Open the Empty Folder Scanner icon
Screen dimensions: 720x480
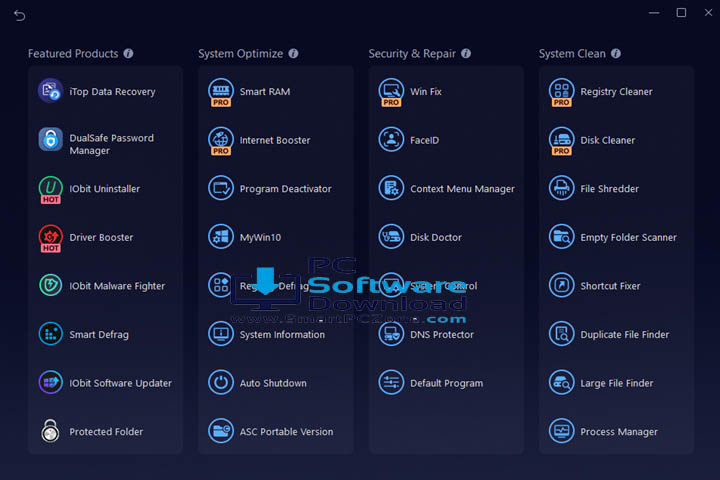click(x=562, y=237)
